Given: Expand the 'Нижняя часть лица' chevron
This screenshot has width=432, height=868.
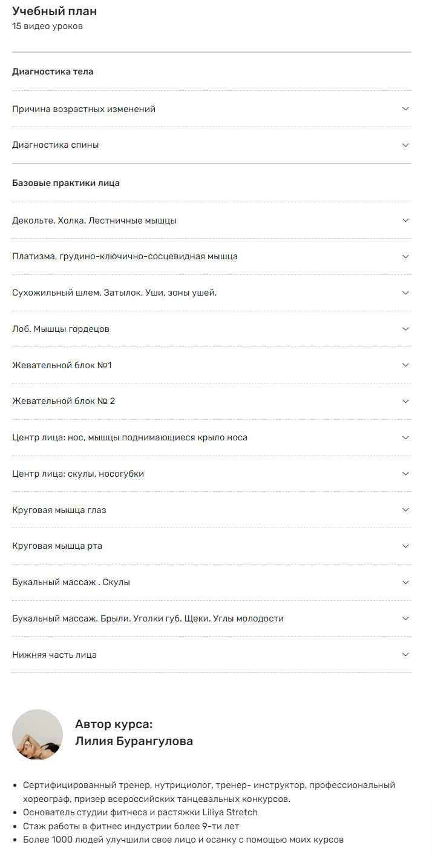Looking at the screenshot, I should (405, 655).
